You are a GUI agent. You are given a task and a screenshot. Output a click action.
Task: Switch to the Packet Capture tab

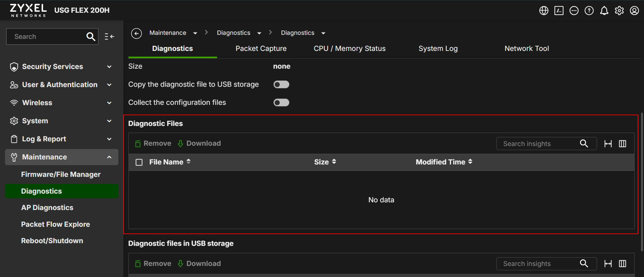[x=261, y=49]
